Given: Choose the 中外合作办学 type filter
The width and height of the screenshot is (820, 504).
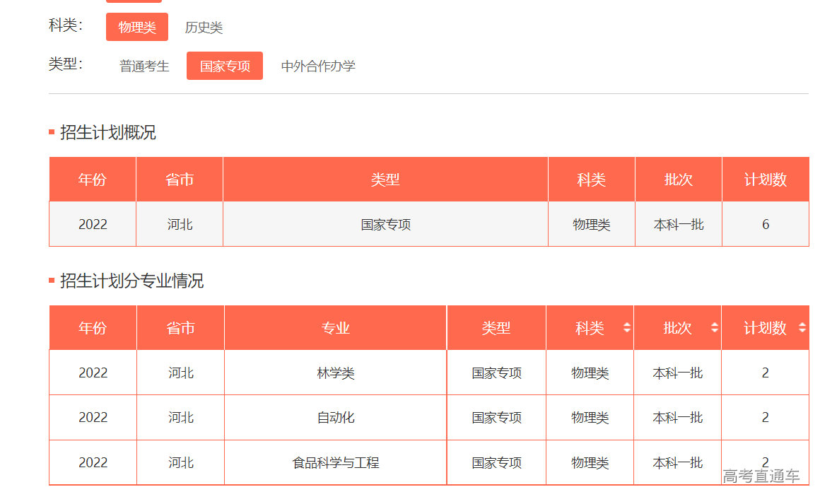Looking at the screenshot, I should click(318, 66).
